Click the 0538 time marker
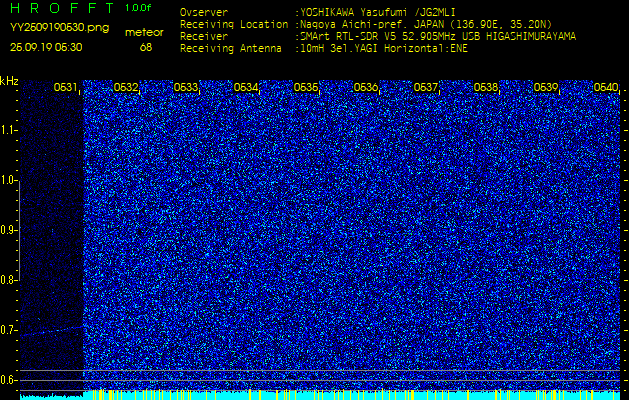 (486, 87)
